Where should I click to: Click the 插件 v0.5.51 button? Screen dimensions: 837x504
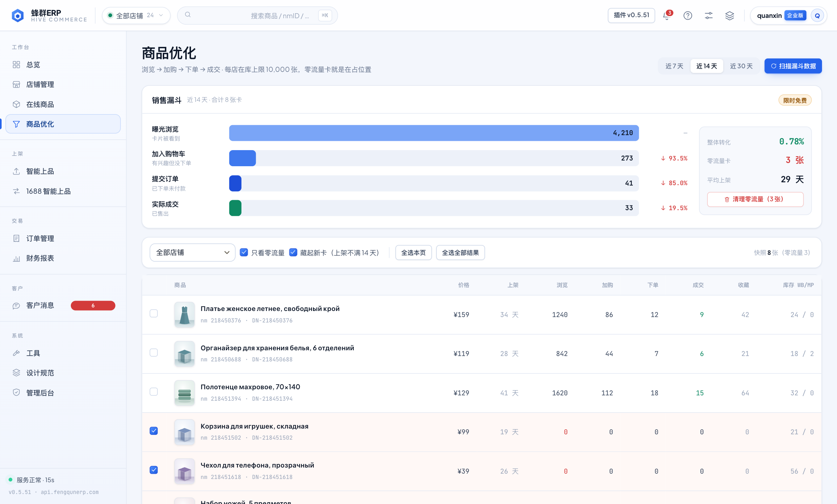631,15
